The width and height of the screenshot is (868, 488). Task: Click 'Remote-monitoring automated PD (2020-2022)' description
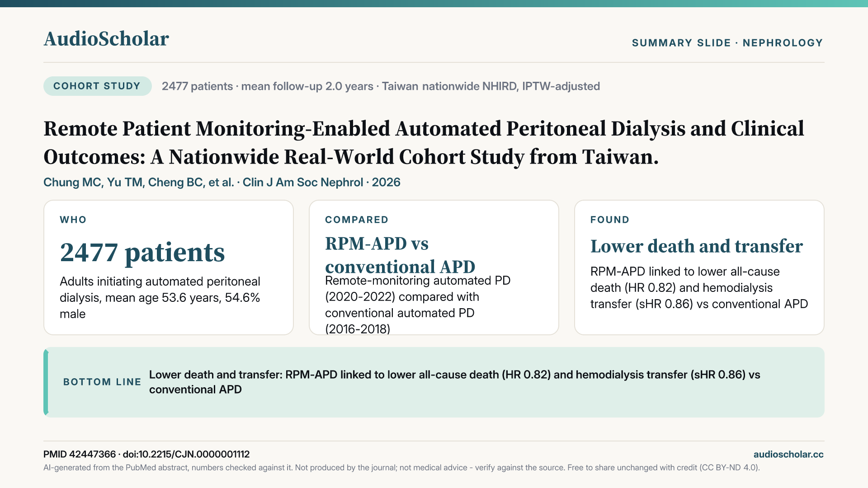(418, 305)
